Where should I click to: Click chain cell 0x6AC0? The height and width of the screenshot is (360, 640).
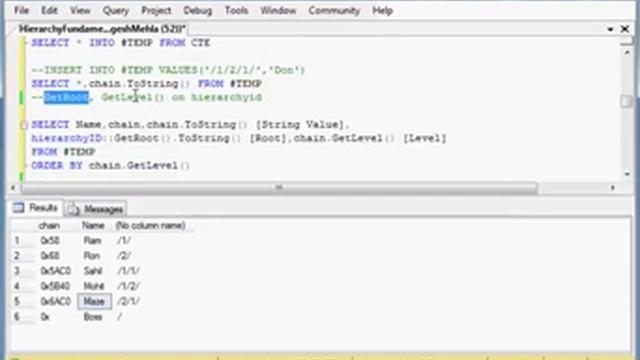click(x=56, y=302)
